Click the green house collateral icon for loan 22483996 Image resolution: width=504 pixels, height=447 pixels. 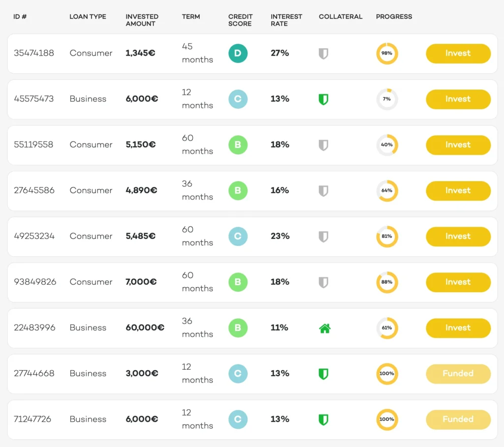tap(325, 328)
